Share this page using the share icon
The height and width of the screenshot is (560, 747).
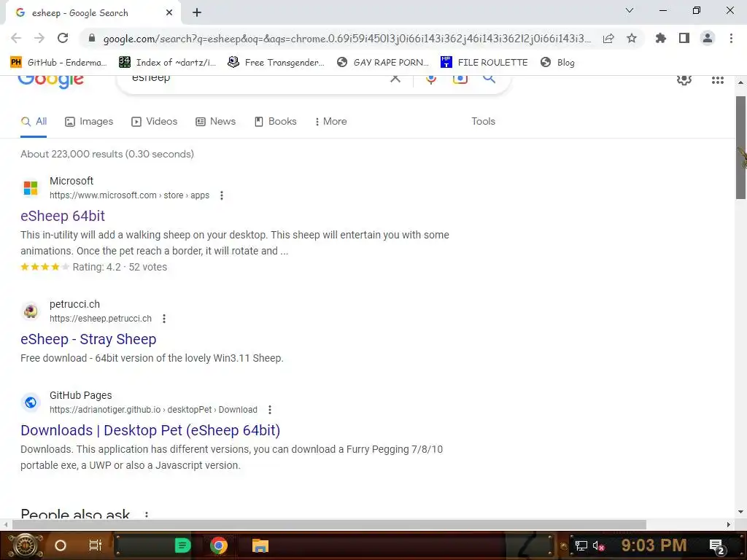coord(608,39)
